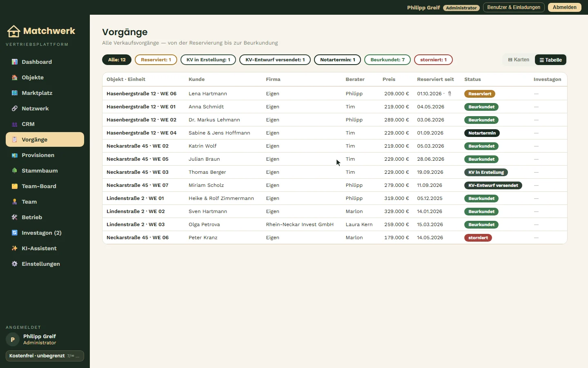The width and height of the screenshot is (588, 368).
Task: Select the 'Rhein-Neckar Invest GmbH' cell
Action: click(300, 224)
